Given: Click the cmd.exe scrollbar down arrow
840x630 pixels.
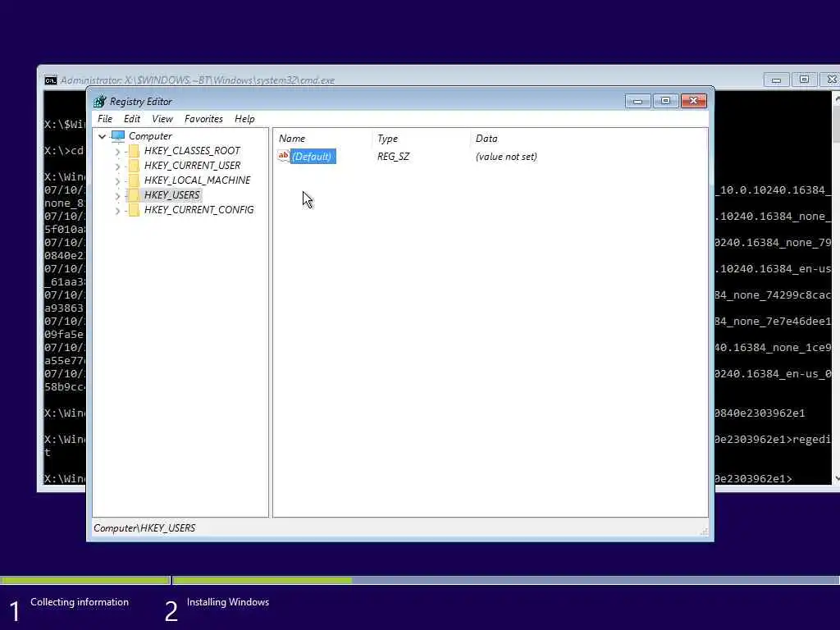Looking at the screenshot, I should [836, 478].
